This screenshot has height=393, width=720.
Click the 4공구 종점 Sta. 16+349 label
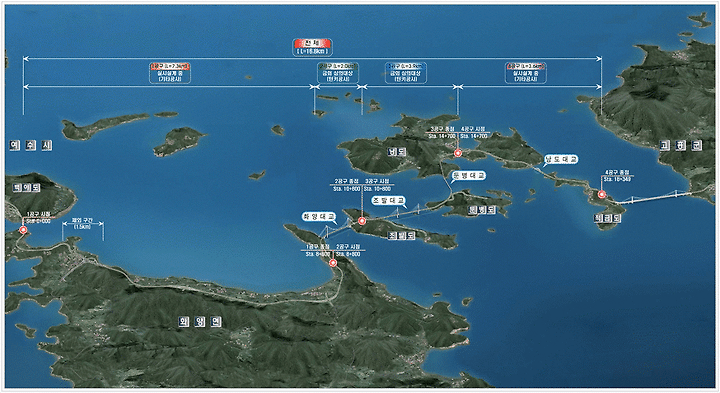[617, 176]
